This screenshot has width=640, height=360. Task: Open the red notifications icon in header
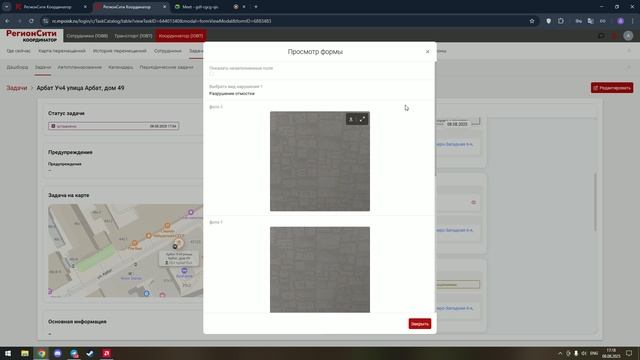tap(614, 36)
